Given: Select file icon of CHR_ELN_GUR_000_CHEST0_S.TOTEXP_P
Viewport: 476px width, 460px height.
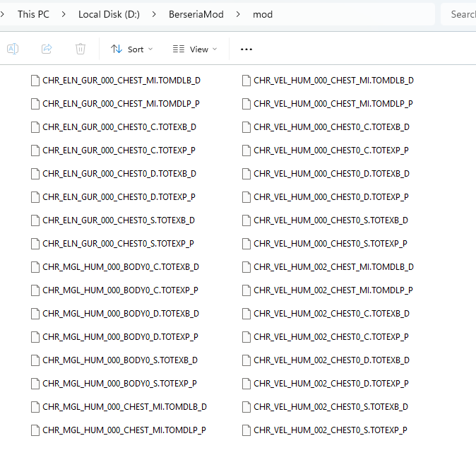Looking at the screenshot, I should point(35,244).
